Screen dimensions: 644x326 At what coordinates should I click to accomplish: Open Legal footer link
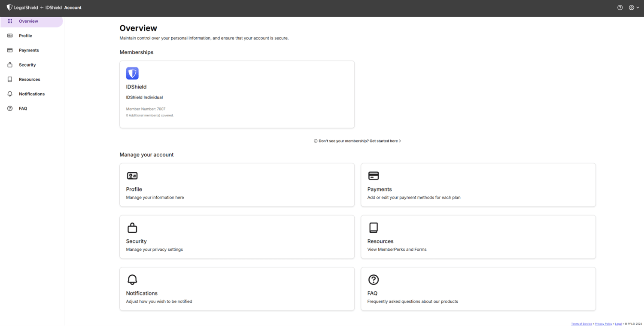[618, 324]
